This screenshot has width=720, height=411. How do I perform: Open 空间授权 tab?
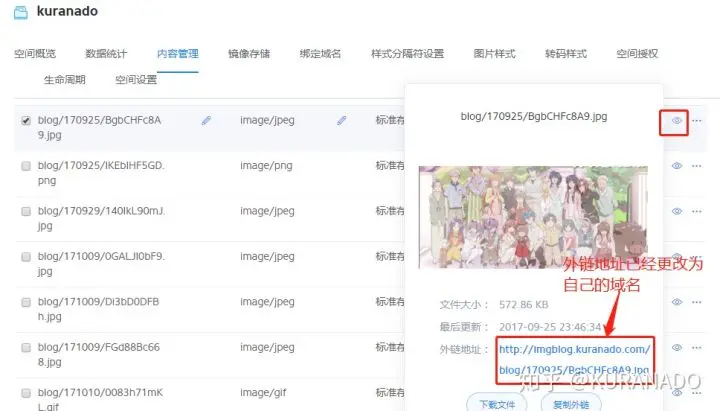pyautogui.click(x=637, y=54)
